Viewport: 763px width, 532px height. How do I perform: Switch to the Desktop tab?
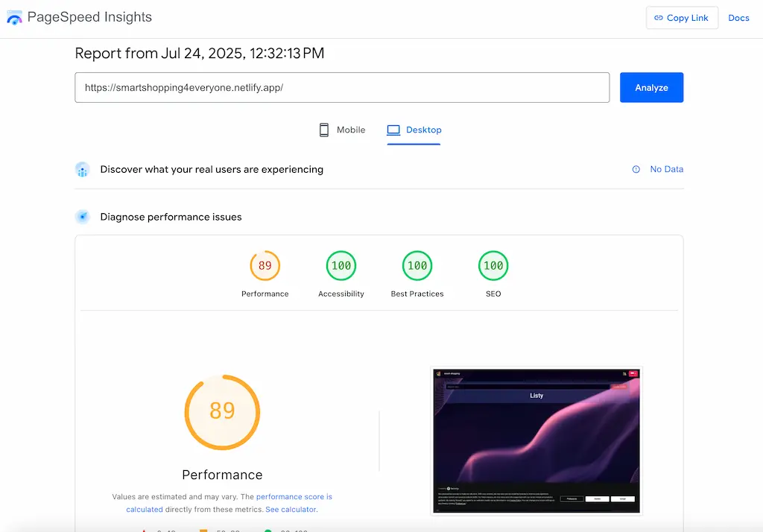pyautogui.click(x=414, y=130)
